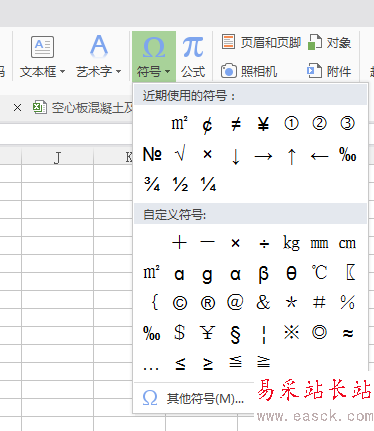Insert the ellipsis … symbol

[x=151, y=368]
